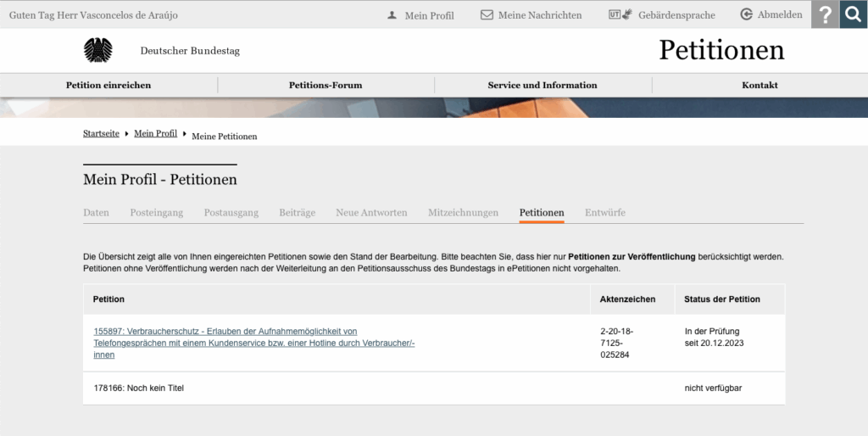Switch to the Mitzeichnungen tab
The image size is (868, 436).
[x=463, y=213]
